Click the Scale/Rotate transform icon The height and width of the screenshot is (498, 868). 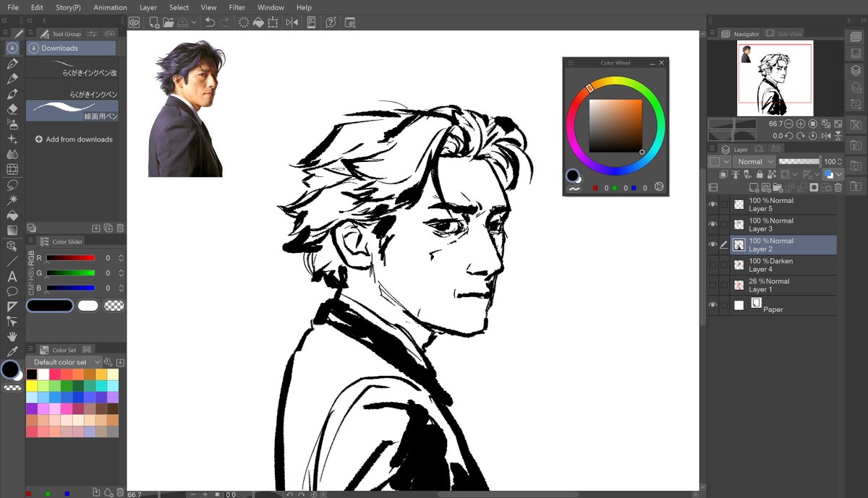tap(273, 22)
